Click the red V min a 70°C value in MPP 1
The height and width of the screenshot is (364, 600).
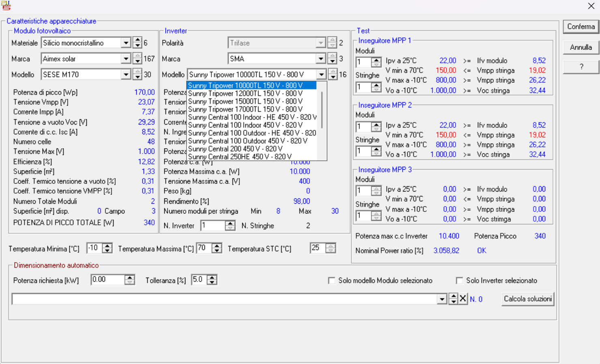click(x=445, y=71)
